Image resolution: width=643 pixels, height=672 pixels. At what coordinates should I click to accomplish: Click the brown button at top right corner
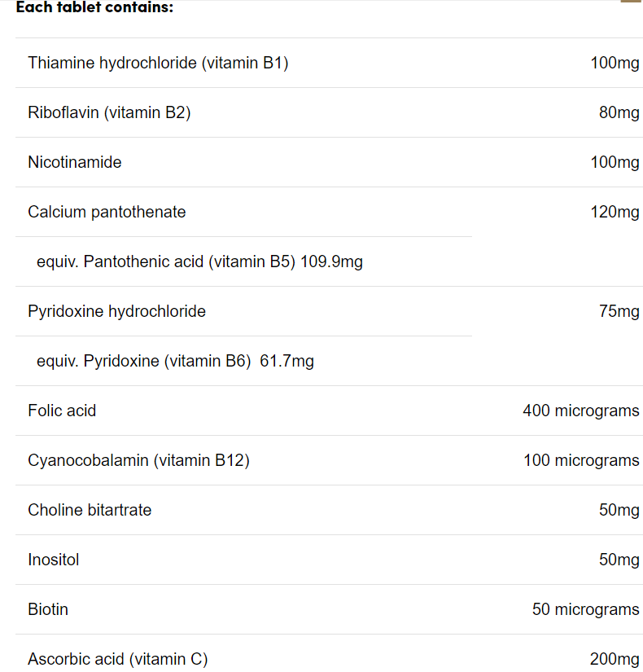click(x=631, y=2)
